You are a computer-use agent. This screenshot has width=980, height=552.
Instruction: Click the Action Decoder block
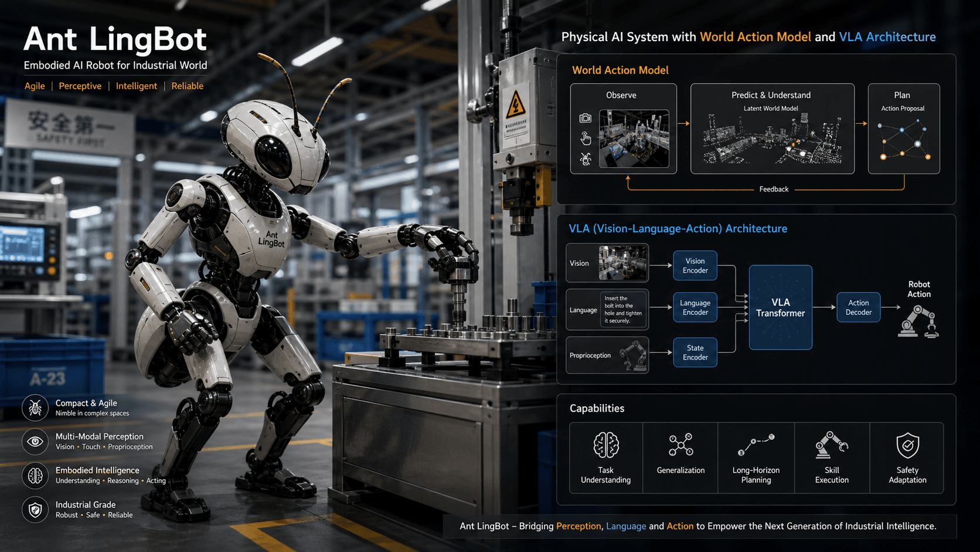[x=859, y=307]
